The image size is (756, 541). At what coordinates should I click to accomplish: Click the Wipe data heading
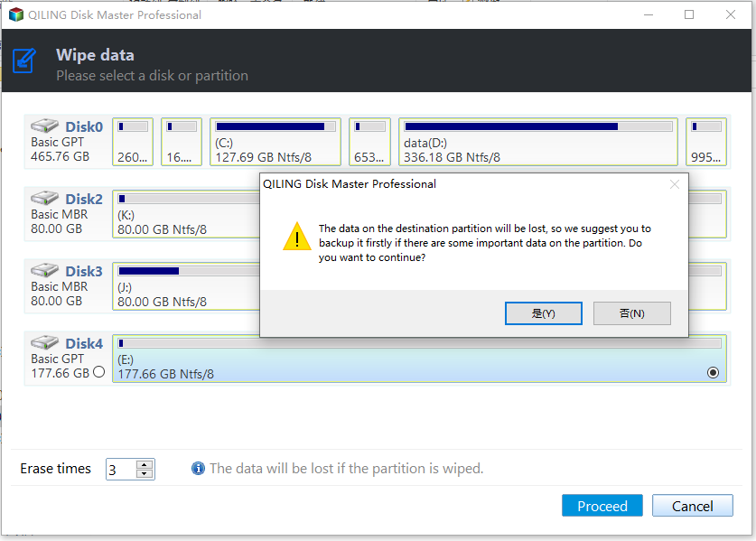click(95, 55)
